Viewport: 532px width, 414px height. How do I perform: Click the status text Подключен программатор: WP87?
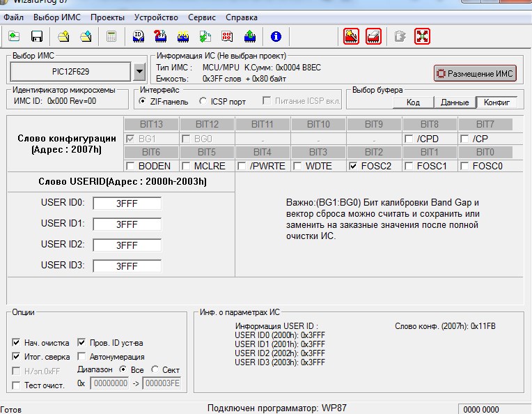277,408
